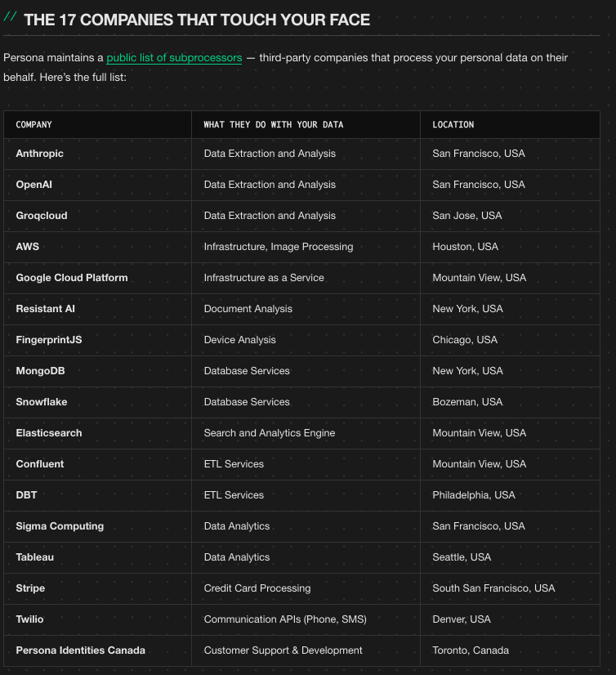Click the Sigma Computing company name
This screenshot has height=675, width=616.
[60, 526]
